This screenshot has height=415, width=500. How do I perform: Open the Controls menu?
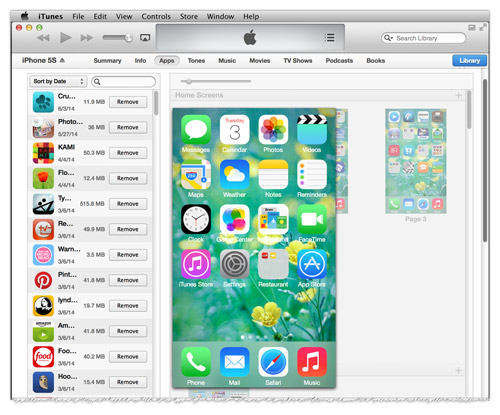point(156,16)
